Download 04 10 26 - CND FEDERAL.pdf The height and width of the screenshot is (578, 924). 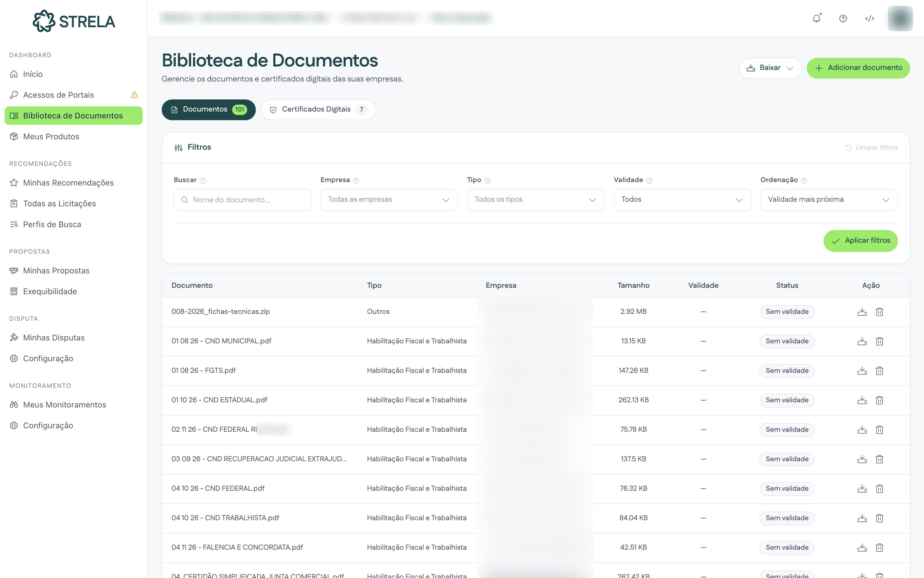pos(862,488)
